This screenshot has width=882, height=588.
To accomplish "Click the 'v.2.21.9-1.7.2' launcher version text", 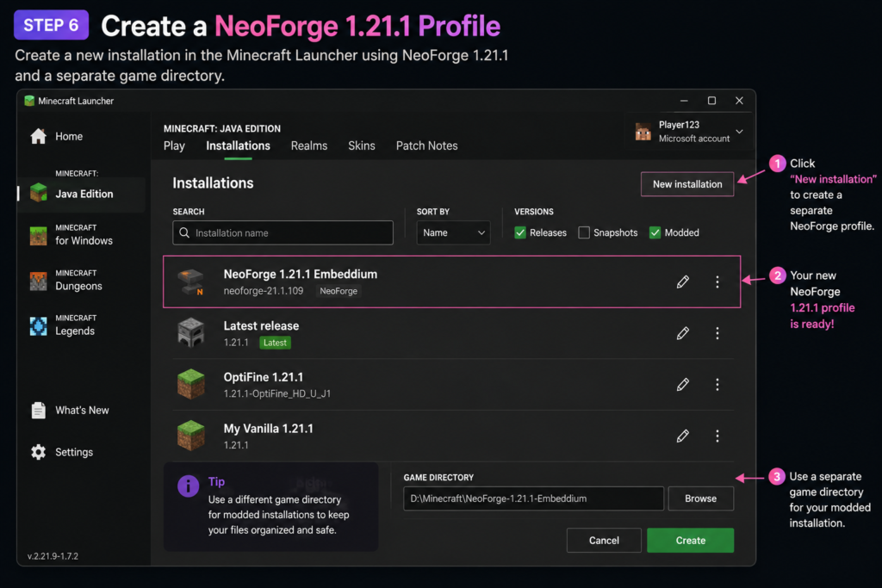I will click(x=53, y=556).
